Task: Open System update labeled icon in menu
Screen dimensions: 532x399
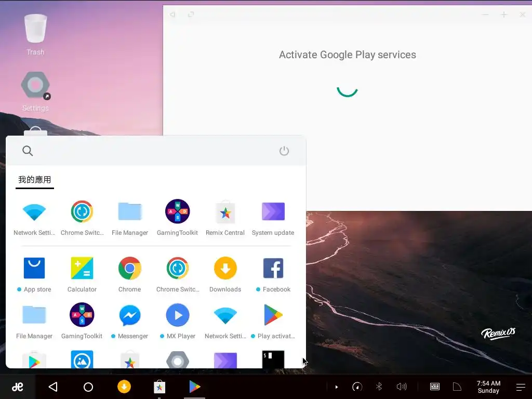Action: coord(273,212)
